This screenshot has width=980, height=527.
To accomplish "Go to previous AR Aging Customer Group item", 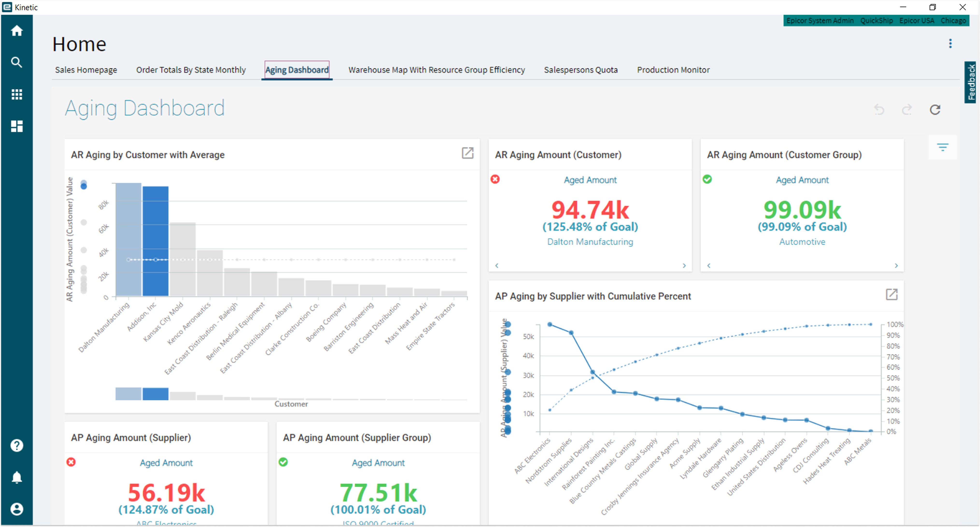I will click(x=709, y=265).
